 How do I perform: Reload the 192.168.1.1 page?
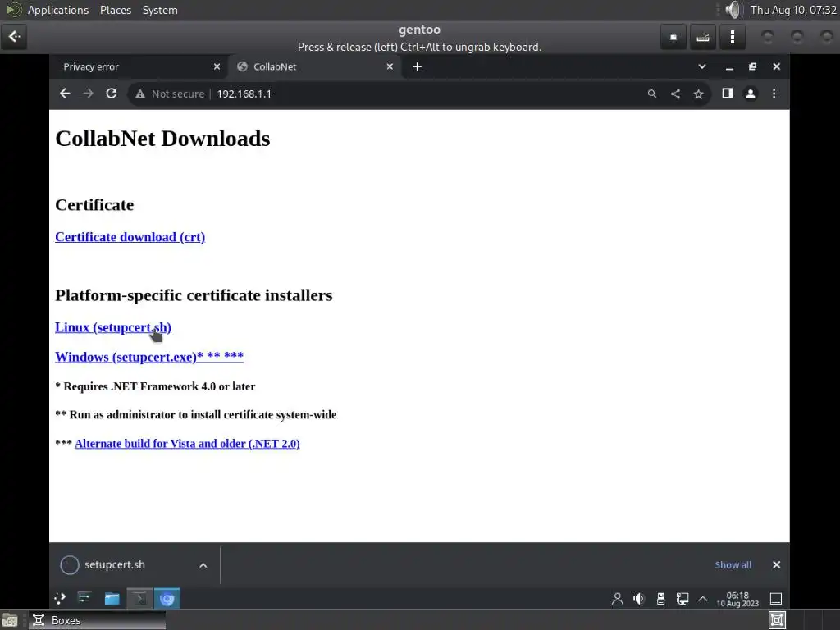tap(112, 94)
